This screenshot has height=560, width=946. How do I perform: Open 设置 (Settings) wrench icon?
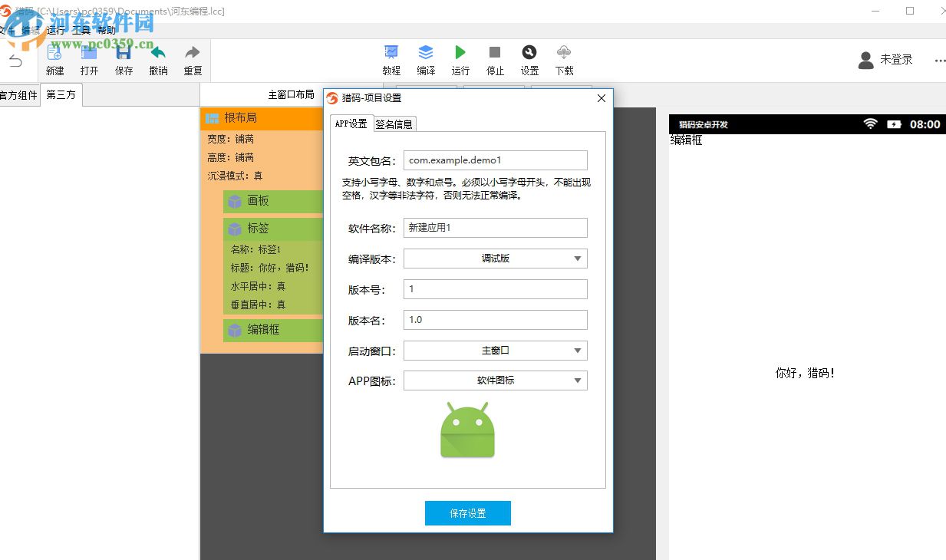coord(529,52)
